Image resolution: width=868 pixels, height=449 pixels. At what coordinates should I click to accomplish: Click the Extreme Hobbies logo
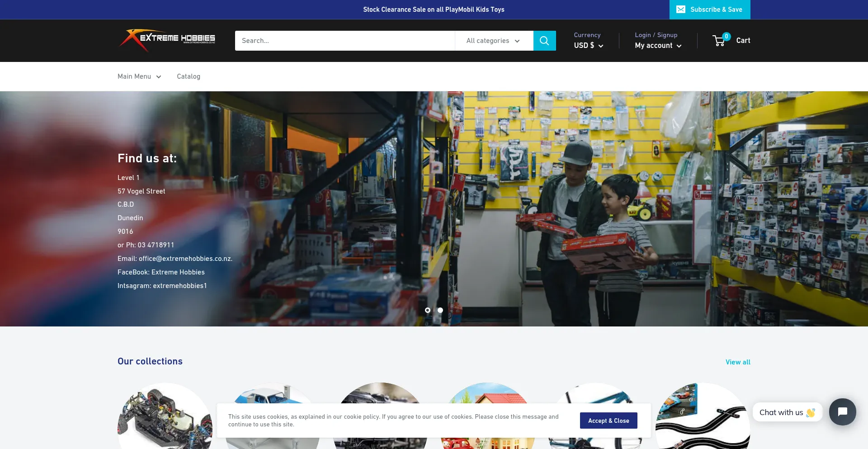(166, 40)
